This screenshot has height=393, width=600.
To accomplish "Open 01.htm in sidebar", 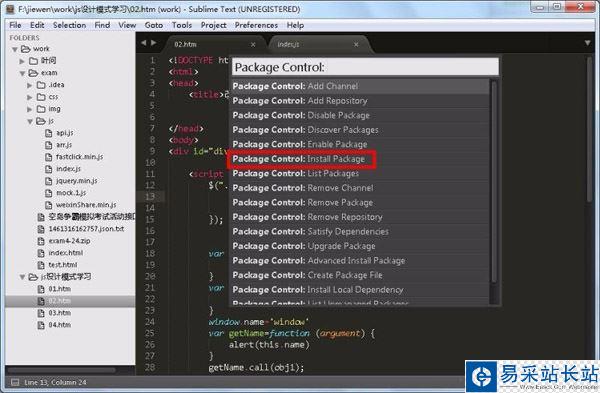I will 59,289.
